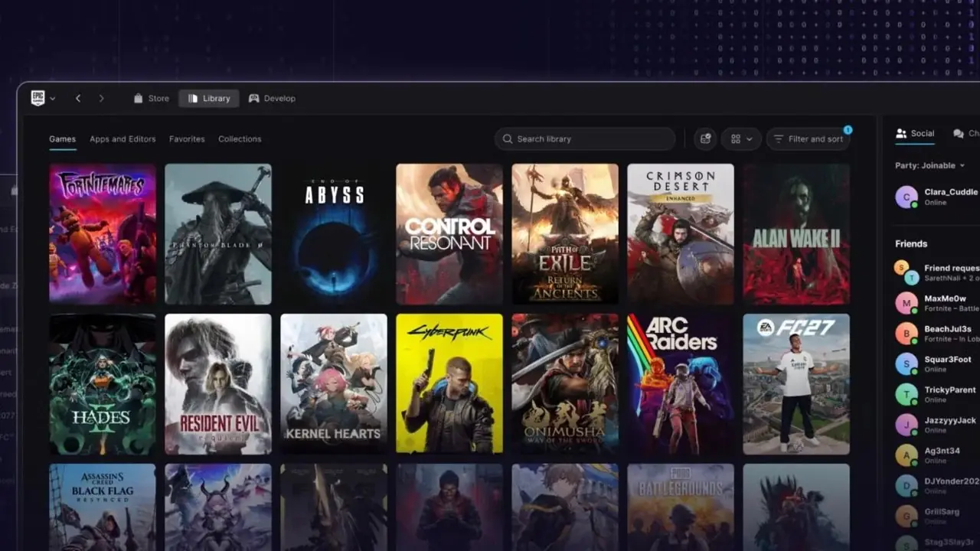Select friend JazzyyyJack
The height and width of the screenshot is (551, 980).
coord(937,425)
